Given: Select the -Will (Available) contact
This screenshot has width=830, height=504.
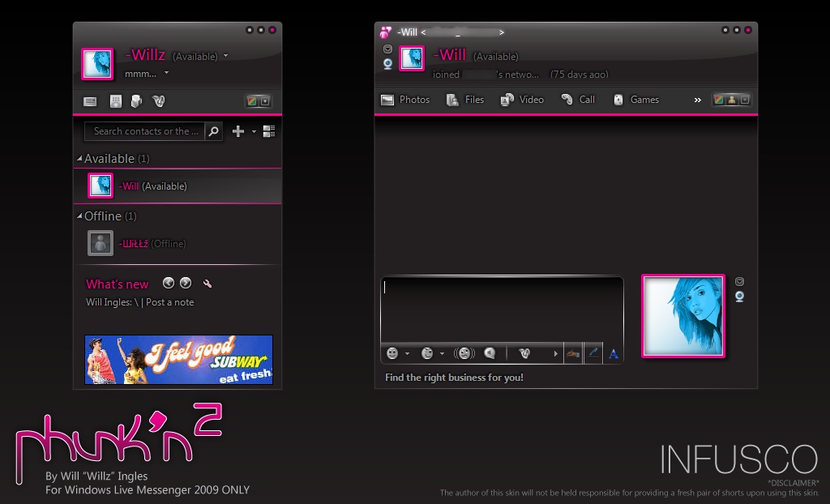Looking at the screenshot, I should pos(178,186).
